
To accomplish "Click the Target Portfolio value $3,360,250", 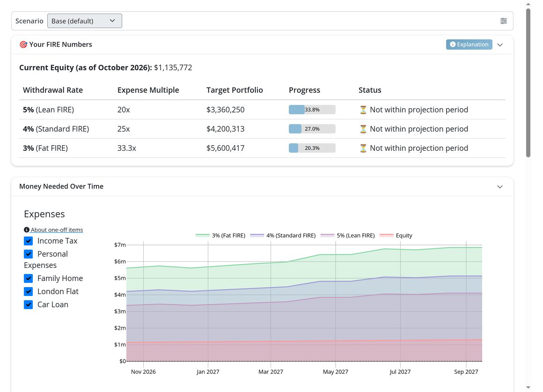I will tap(226, 110).
